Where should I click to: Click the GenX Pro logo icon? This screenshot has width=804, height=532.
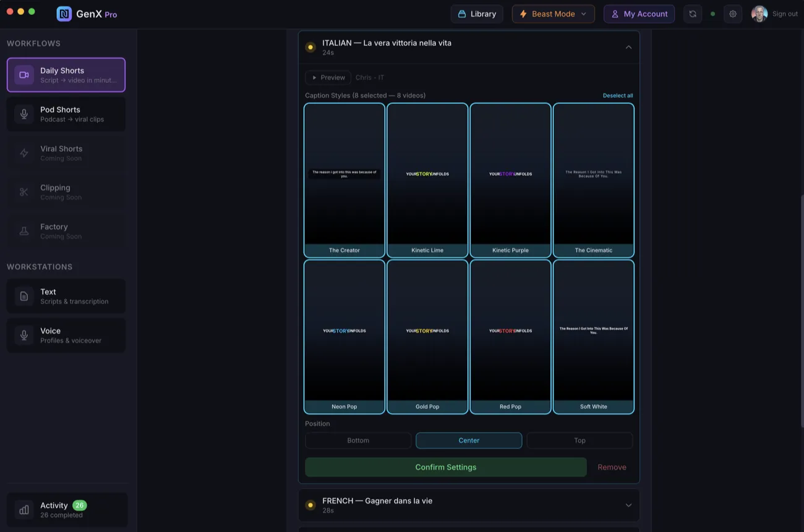tap(64, 14)
